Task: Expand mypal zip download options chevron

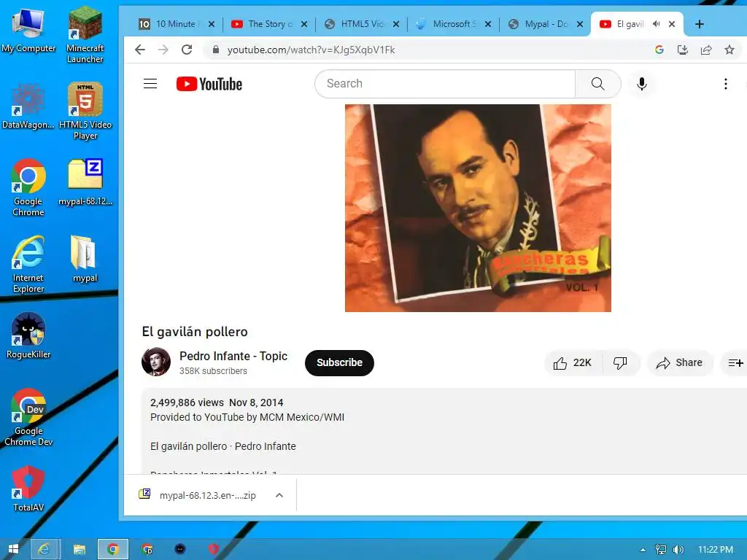Action: 279,495
